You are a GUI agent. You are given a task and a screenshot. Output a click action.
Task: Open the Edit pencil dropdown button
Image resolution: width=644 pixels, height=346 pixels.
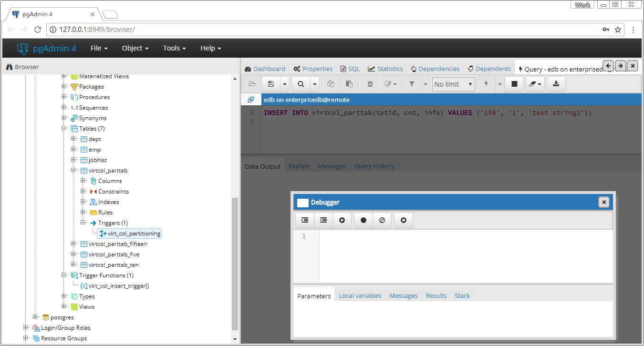tap(391, 84)
